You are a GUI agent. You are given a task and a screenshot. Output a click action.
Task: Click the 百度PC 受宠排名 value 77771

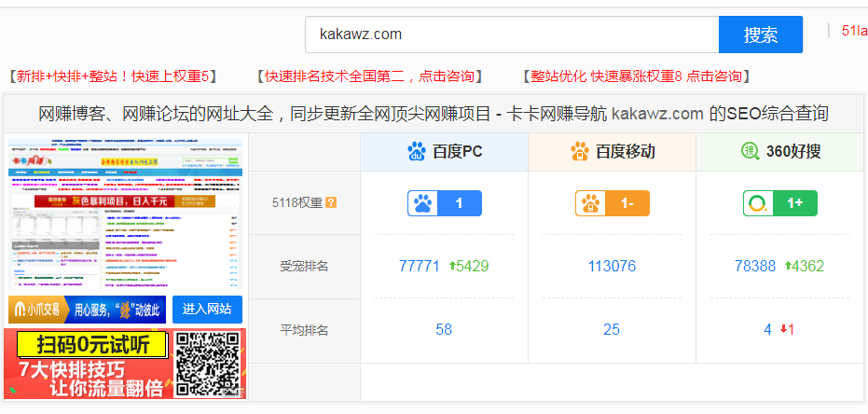(x=419, y=267)
